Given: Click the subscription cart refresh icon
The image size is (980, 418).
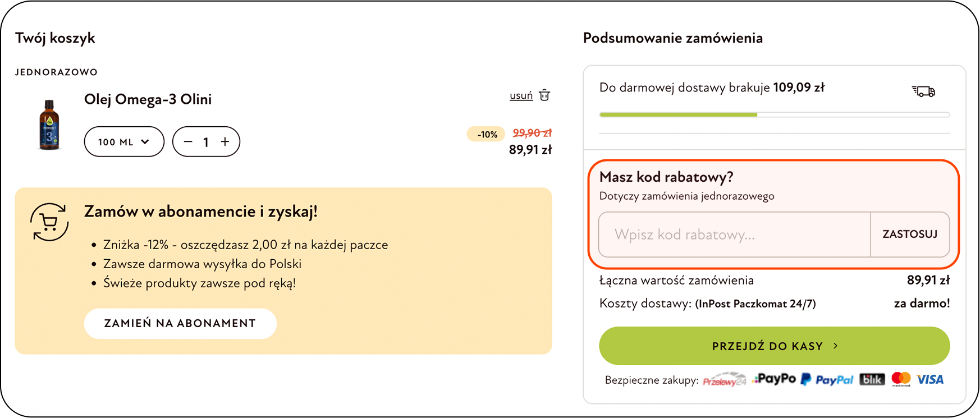Looking at the screenshot, I should coord(49,222).
